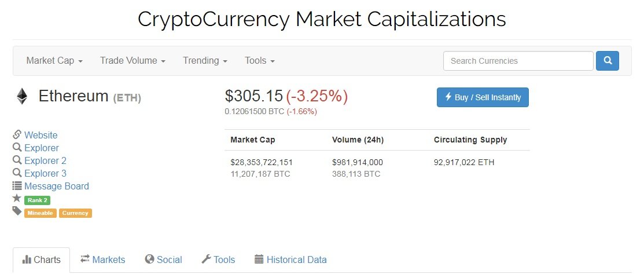Click the Mineable tag label
This screenshot has height=274, width=644.
[41, 213]
